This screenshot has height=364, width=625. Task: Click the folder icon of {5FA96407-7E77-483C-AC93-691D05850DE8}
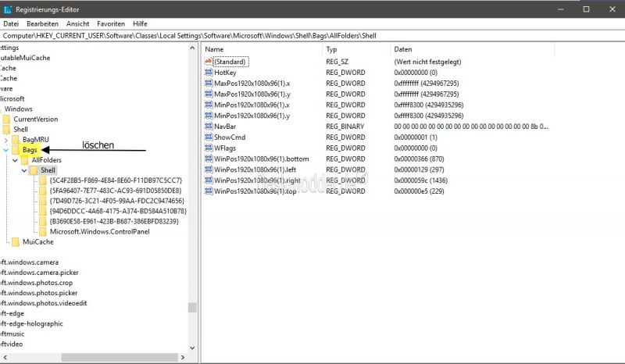click(x=43, y=191)
